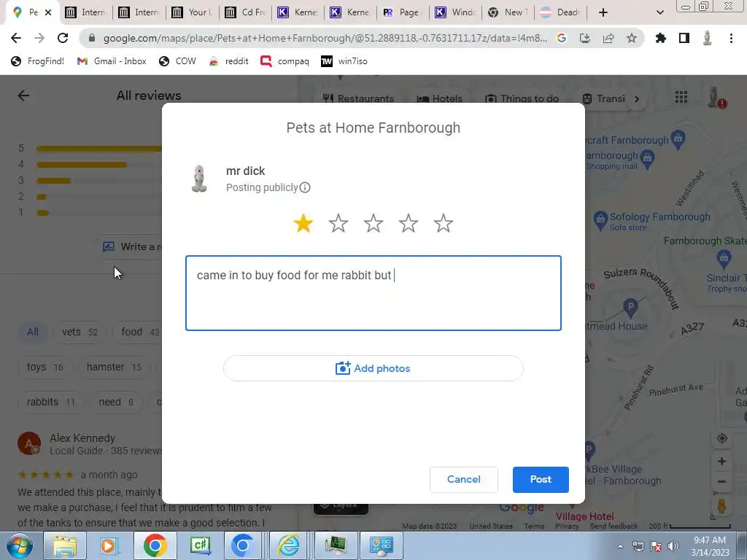
Task: Set rating to one star
Action: pos(303,223)
